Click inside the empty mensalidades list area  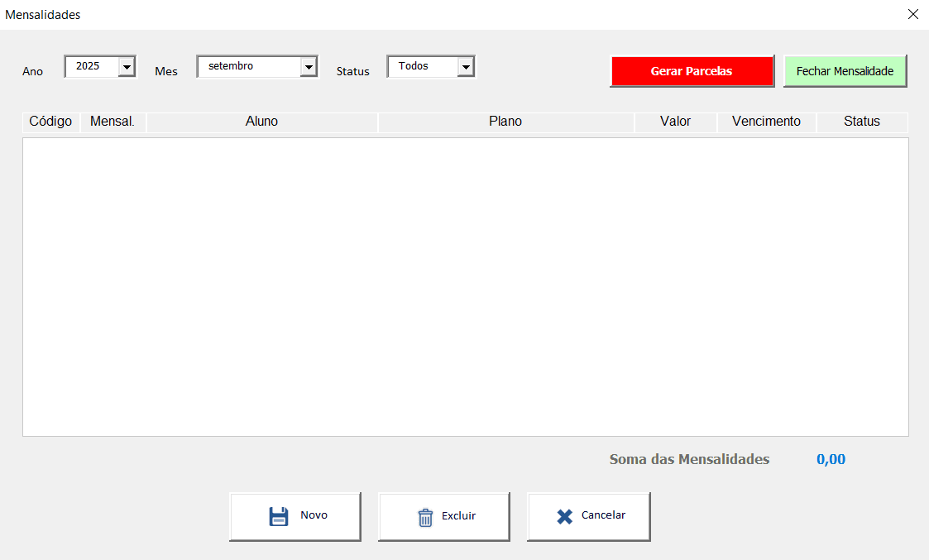465,286
